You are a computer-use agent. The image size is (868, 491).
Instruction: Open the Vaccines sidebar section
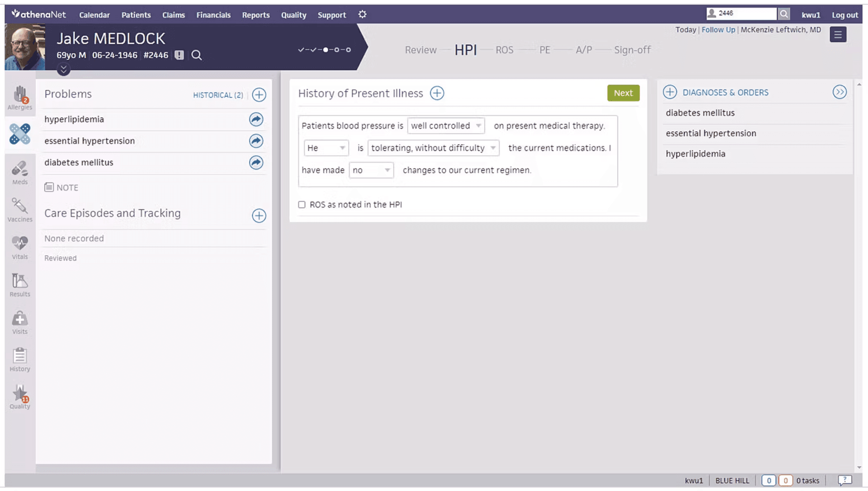[20, 210]
